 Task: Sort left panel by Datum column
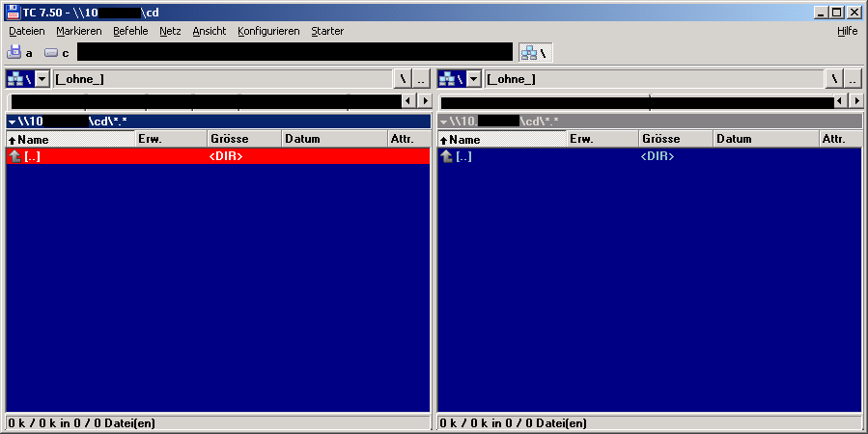pyautogui.click(x=335, y=139)
